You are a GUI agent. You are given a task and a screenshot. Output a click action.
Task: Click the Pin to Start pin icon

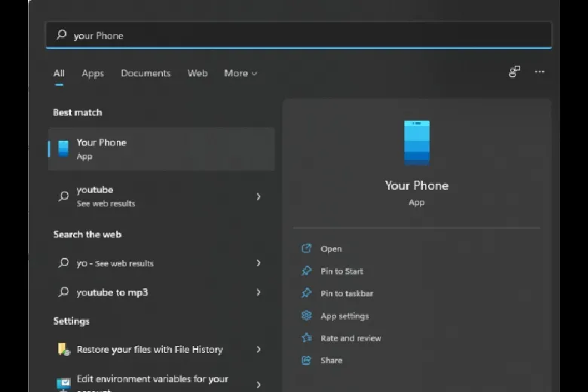[306, 271]
